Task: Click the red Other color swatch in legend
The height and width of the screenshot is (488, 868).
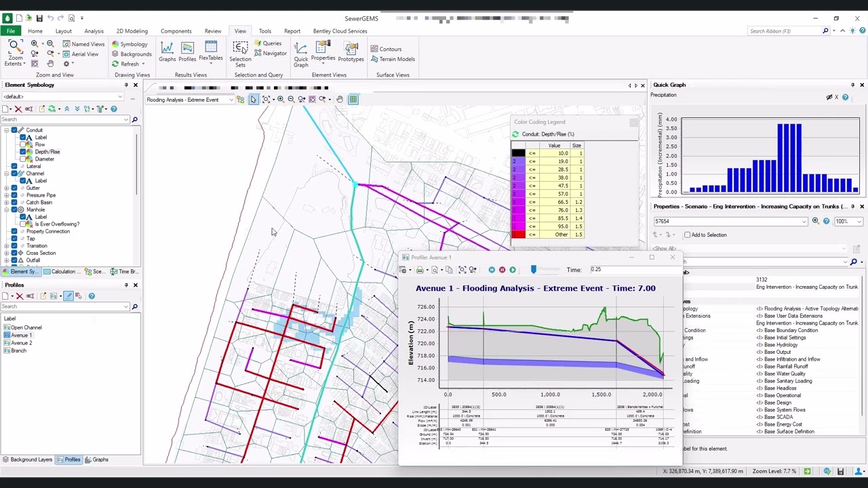Action: (x=518, y=235)
